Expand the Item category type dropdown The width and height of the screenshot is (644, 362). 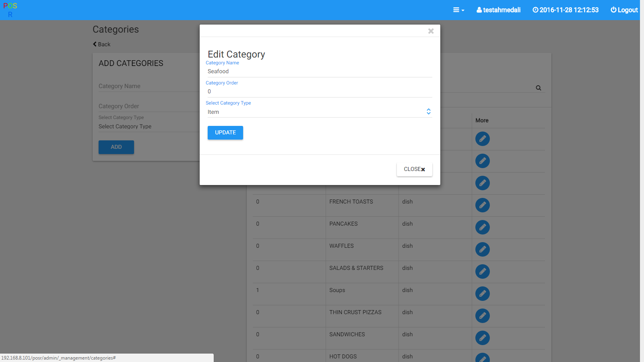tap(319, 112)
